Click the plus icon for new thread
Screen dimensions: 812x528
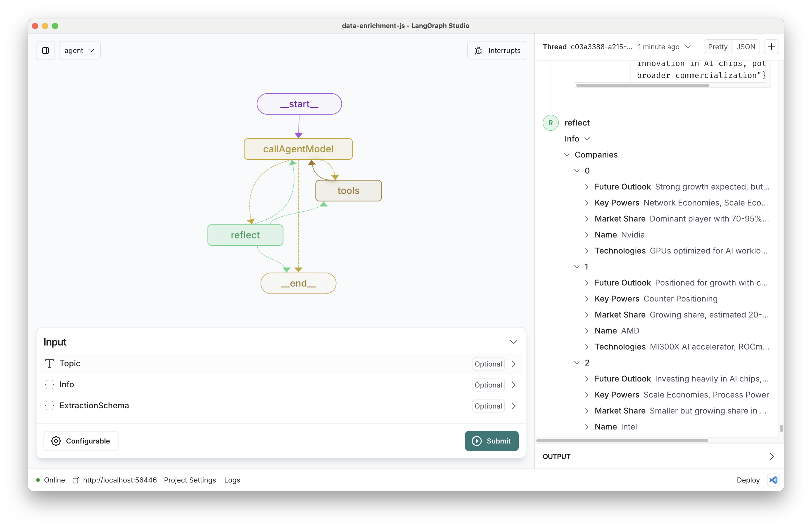click(x=771, y=47)
